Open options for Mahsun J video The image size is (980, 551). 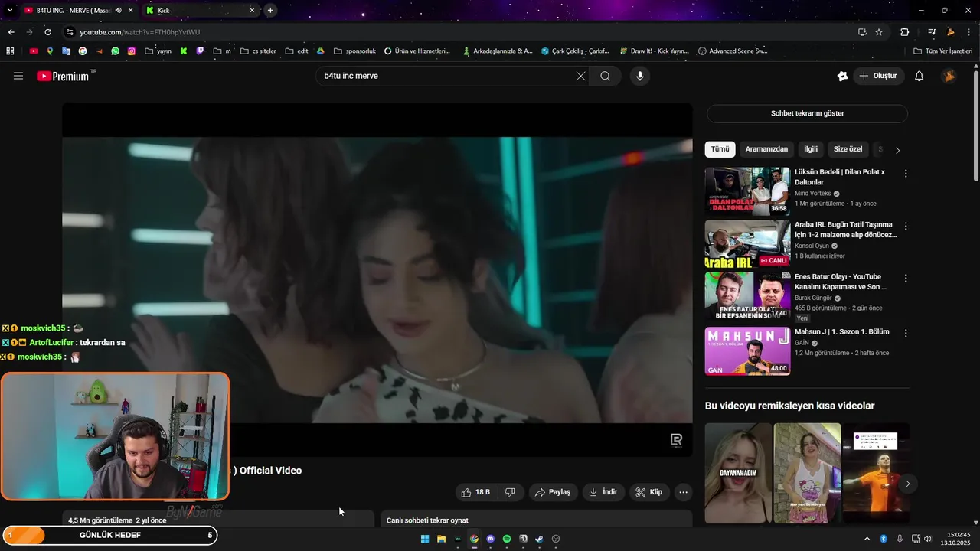(906, 333)
